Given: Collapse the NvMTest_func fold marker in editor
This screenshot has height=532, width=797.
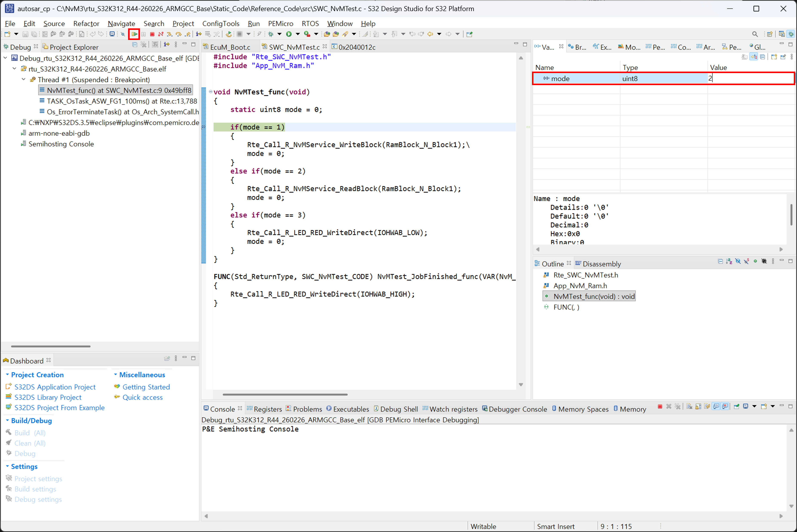Looking at the screenshot, I should point(211,92).
